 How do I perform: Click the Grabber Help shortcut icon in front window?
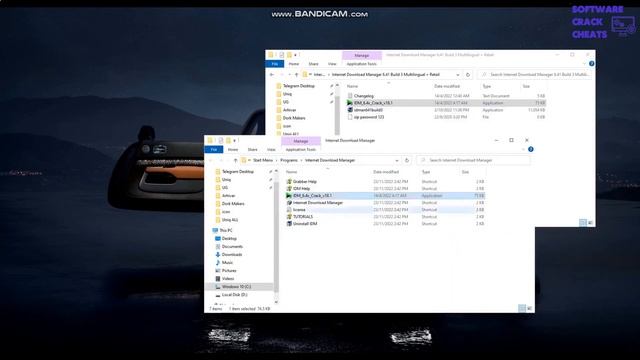click(x=289, y=181)
